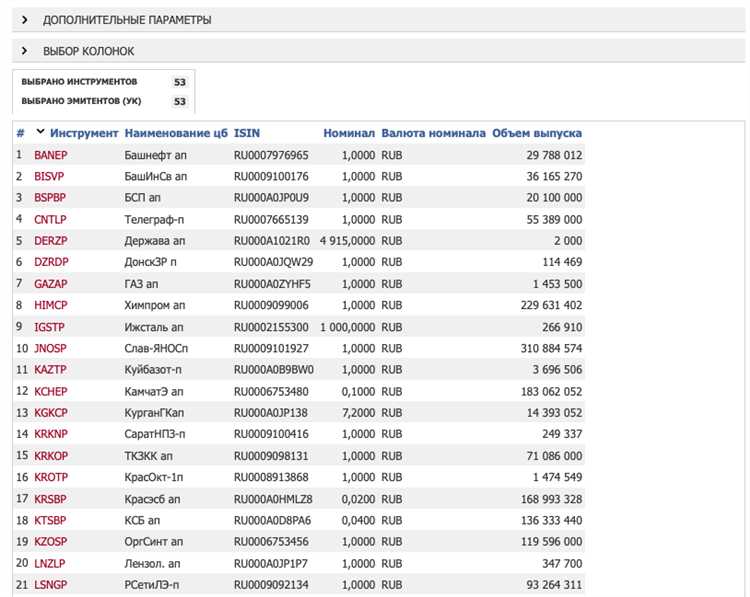Click the sort arrow beside Инструмент header
Screen dimensions: 750x597
[40, 132]
